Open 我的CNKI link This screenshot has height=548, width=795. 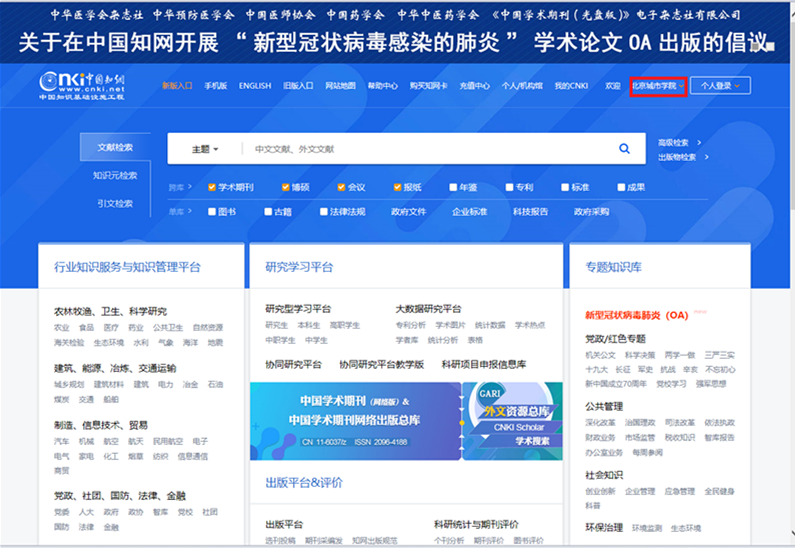(571, 86)
